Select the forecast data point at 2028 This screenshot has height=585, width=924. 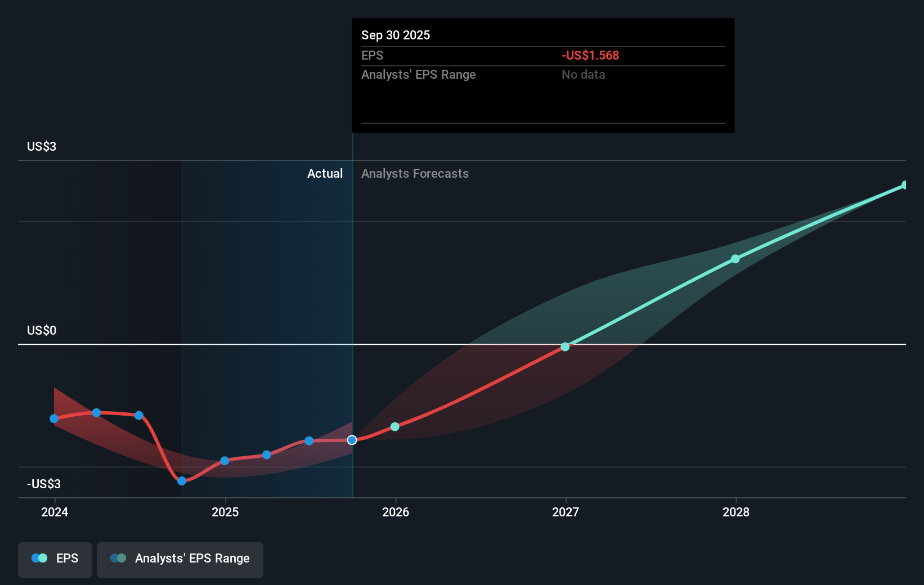tap(735, 259)
